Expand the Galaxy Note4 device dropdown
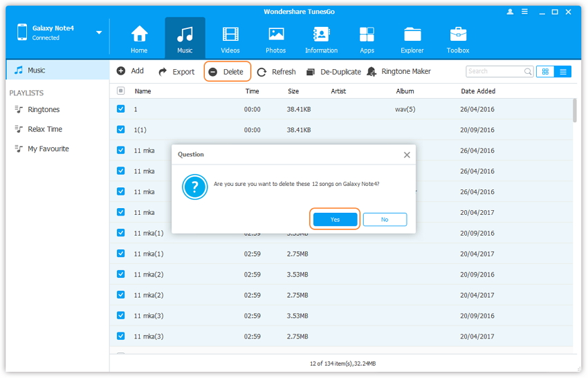 [99, 32]
